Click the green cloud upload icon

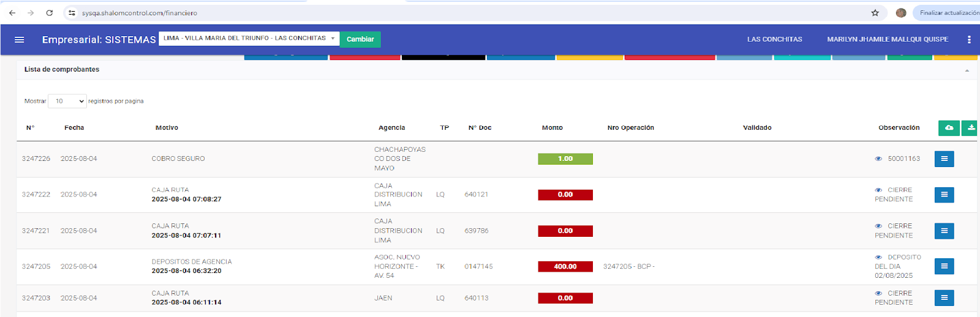point(949,128)
